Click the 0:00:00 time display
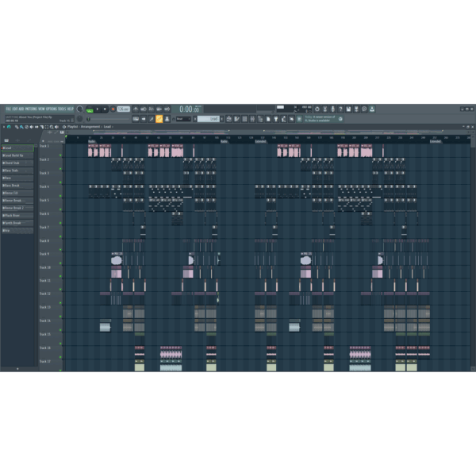Screen dimensions: 476x476 pos(190,109)
